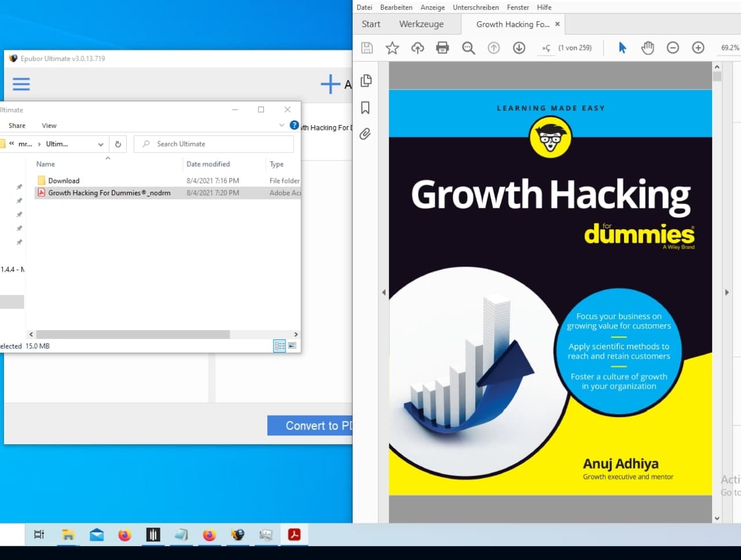The height and width of the screenshot is (560, 741).
Task: Bookmark the PDF with the star icon
Action: pyautogui.click(x=392, y=48)
